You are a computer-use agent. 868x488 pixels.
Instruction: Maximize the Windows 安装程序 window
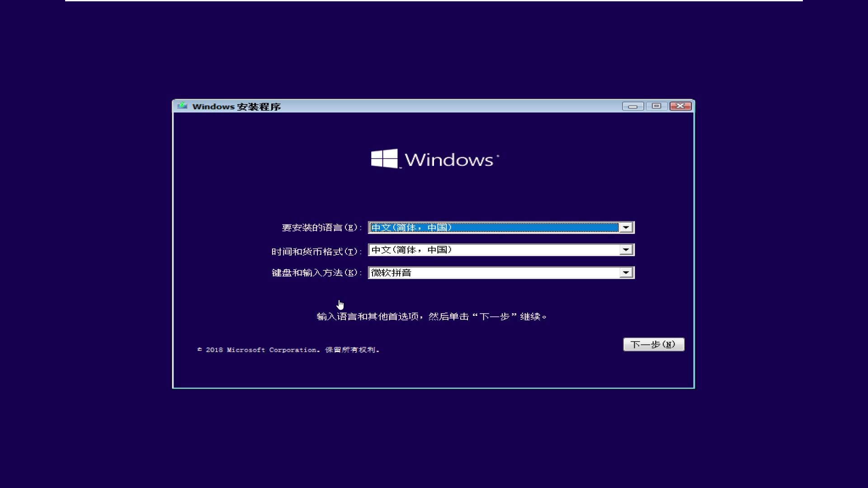pyautogui.click(x=656, y=106)
